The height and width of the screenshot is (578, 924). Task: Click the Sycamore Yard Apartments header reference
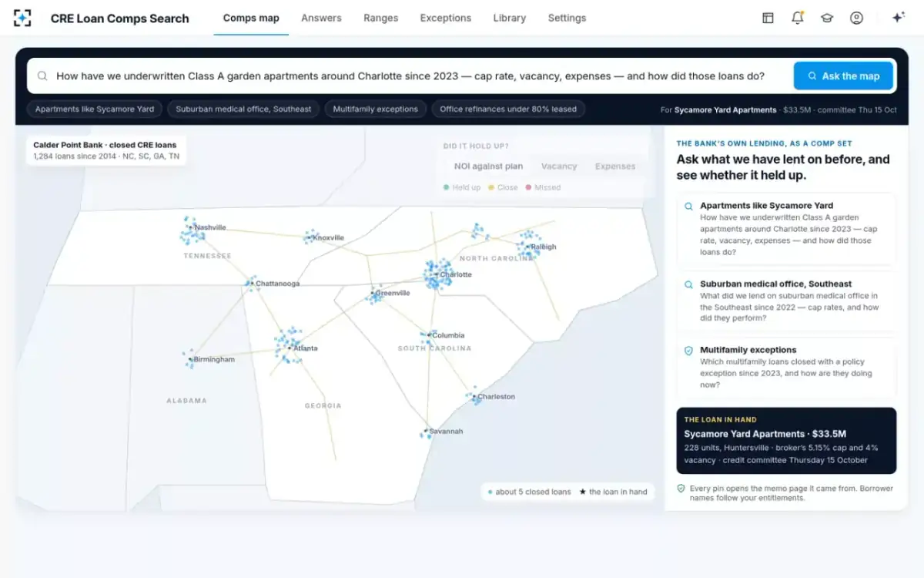725,109
